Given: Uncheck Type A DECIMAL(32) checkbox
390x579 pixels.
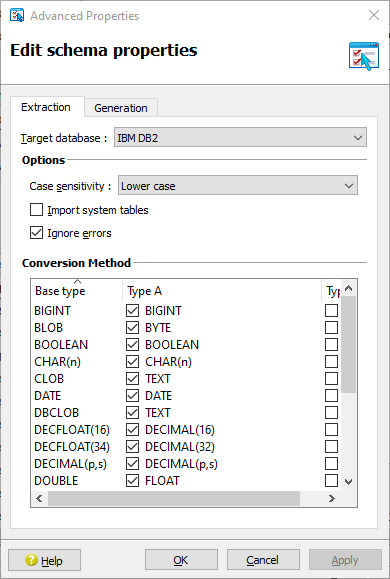Looking at the screenshot, I should pyautogui.click(x=132, y=446).
